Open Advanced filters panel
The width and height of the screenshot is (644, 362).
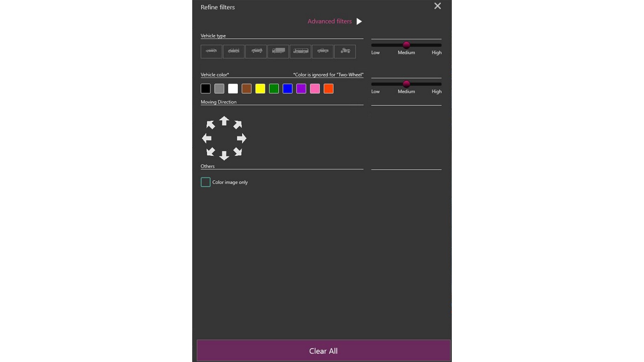click(334, 21)
